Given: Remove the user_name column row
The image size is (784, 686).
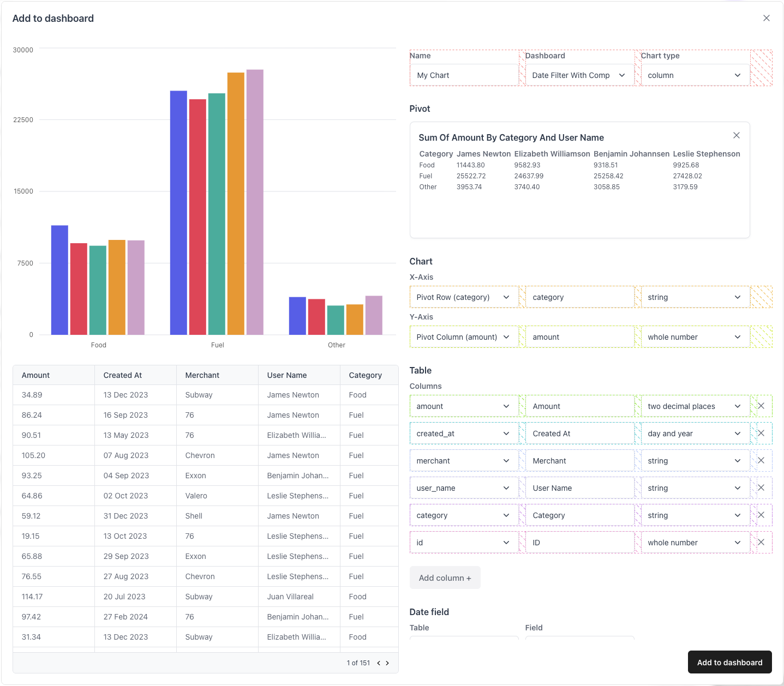Looking at the screenshot, I should [x=761, y=488].
